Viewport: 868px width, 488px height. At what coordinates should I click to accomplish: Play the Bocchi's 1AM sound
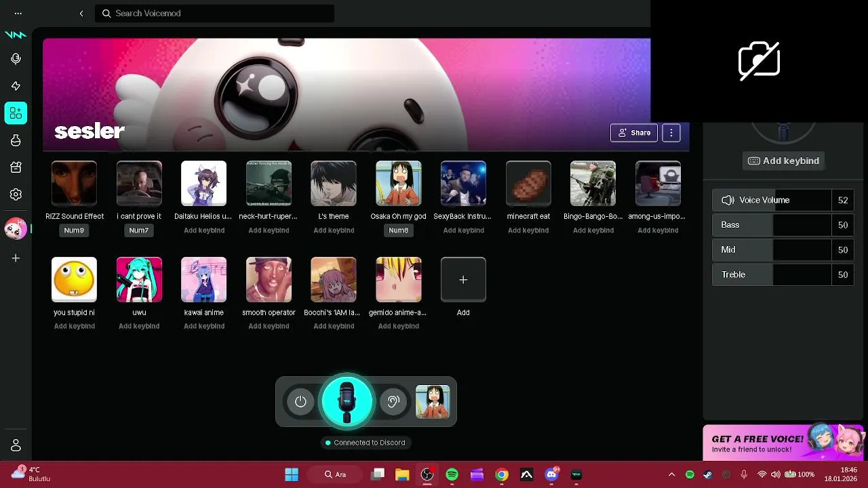[334, 279]
